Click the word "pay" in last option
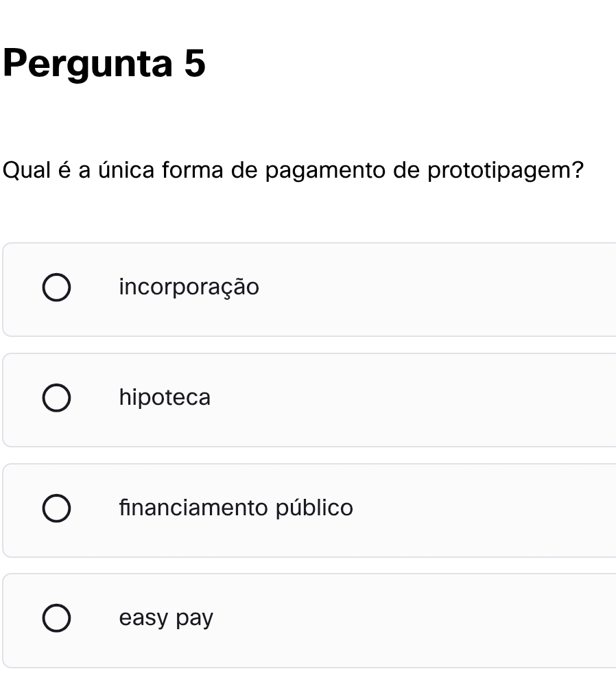Viewport: 616px width, 693px height. [x=195, y=620]
